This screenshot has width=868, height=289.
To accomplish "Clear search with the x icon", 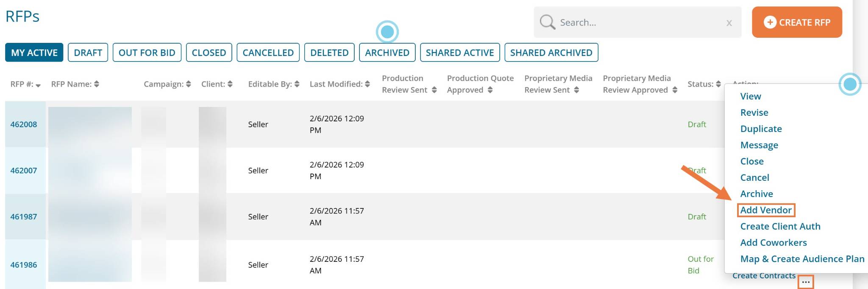I will [x=729, y=23].
